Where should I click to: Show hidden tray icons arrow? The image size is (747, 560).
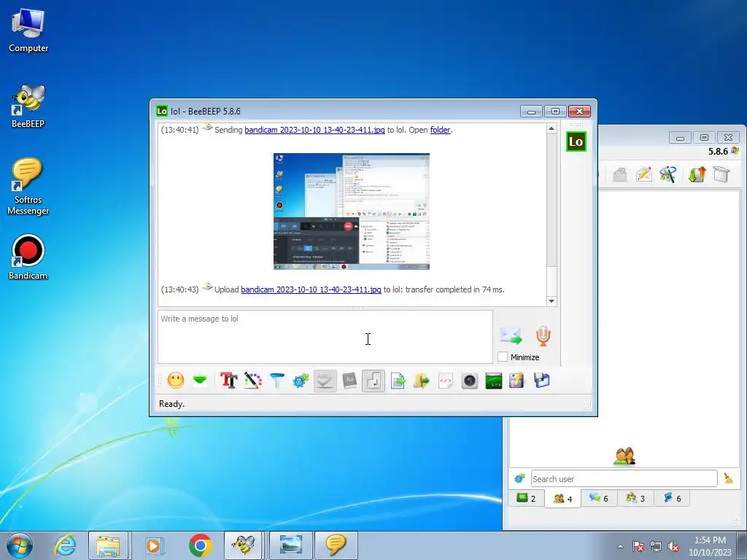620,546
